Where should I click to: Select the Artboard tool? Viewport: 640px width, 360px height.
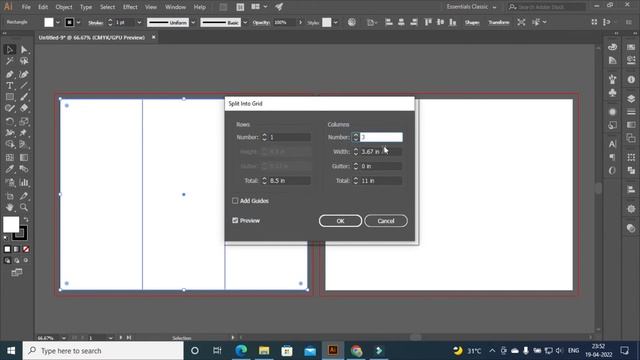(9, 196)
